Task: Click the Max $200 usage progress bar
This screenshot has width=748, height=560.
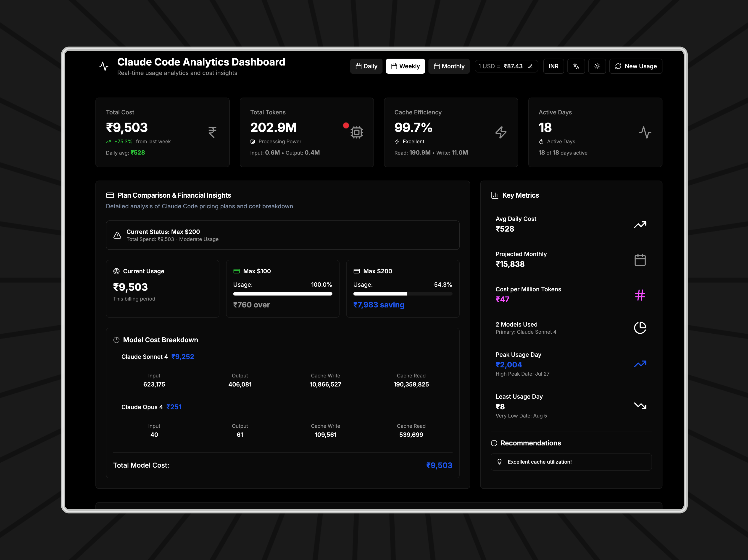Action: 402,294
